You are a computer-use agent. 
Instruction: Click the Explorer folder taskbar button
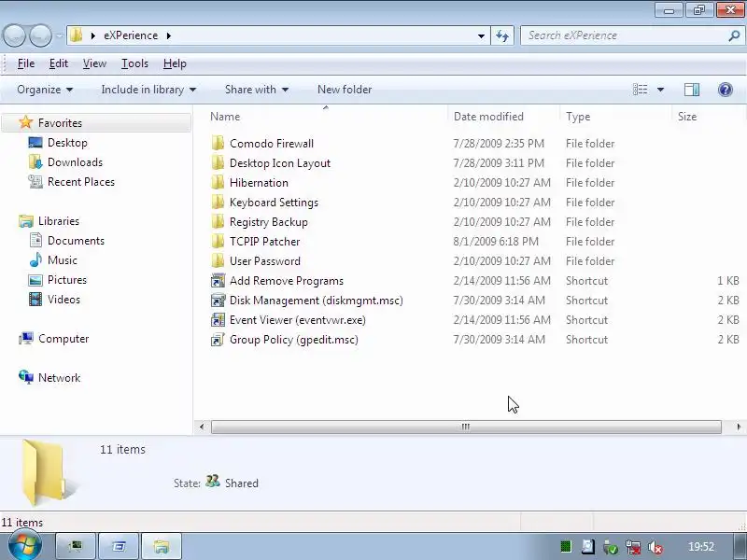click(162, 546)
